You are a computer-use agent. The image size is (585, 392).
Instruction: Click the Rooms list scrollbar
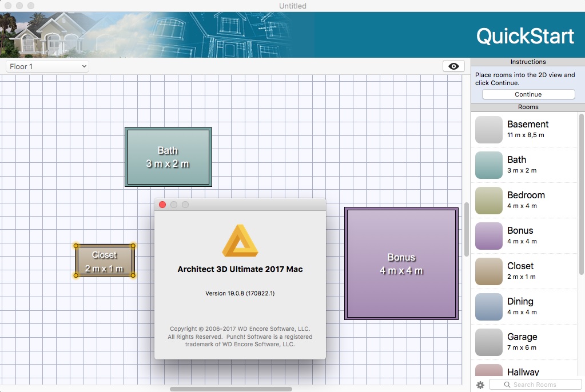point(581,194)
